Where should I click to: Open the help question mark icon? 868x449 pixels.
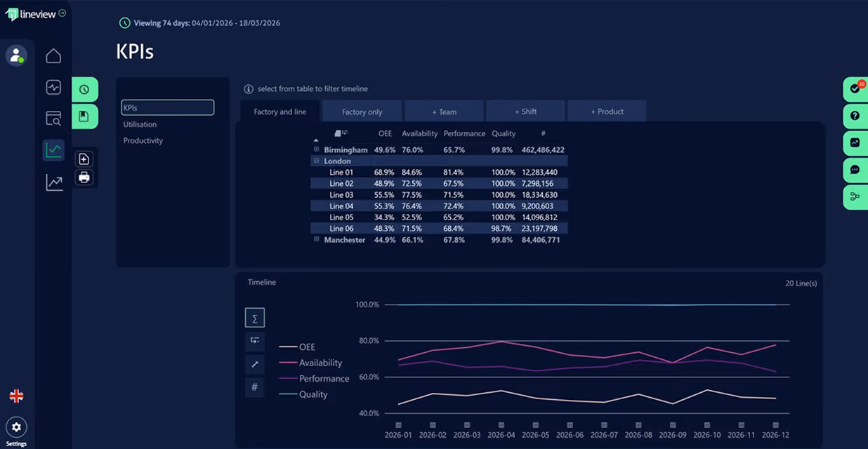coord(855,116)
